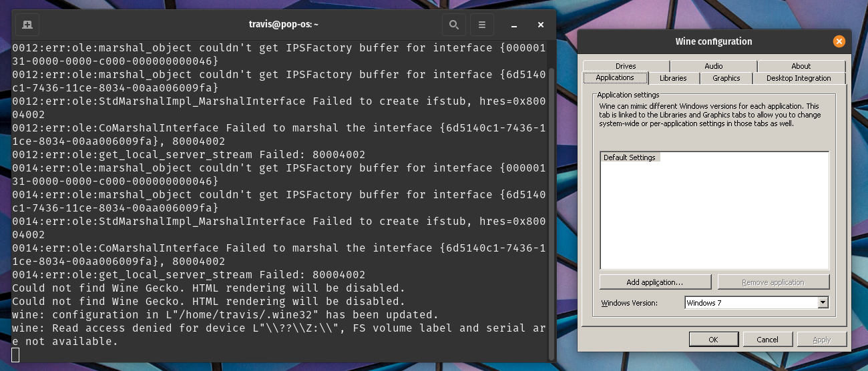The width and height of the screenshot is (868, 371).
Task: Click the Remove application button
Action: tap(773, 282)
